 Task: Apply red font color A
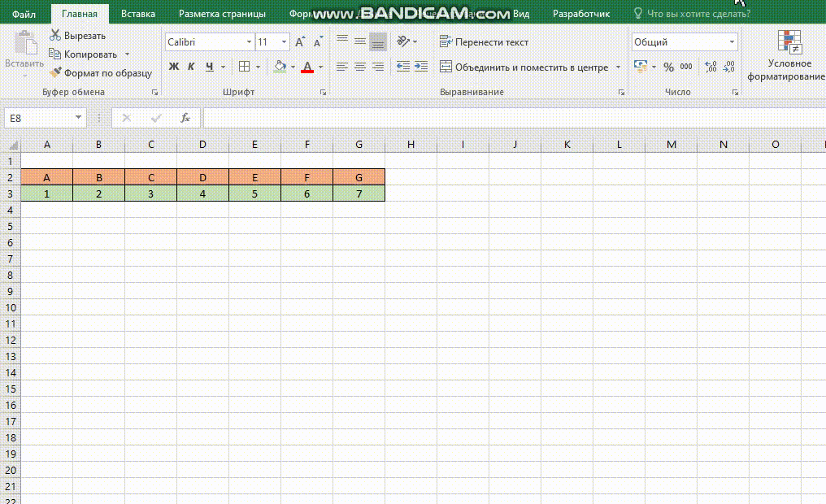pyautogui.click(x=307, y=67)
